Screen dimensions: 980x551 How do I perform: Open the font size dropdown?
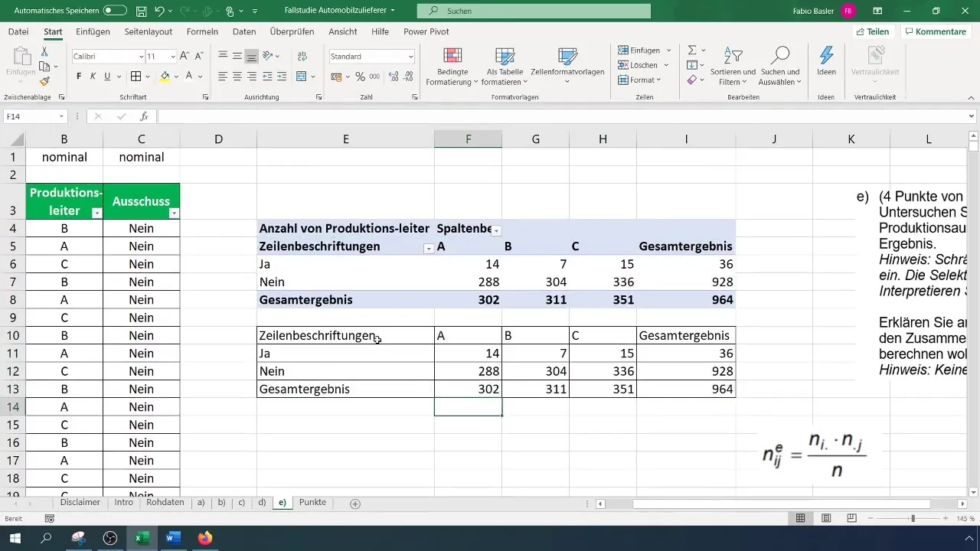click(x=172, y=57)
